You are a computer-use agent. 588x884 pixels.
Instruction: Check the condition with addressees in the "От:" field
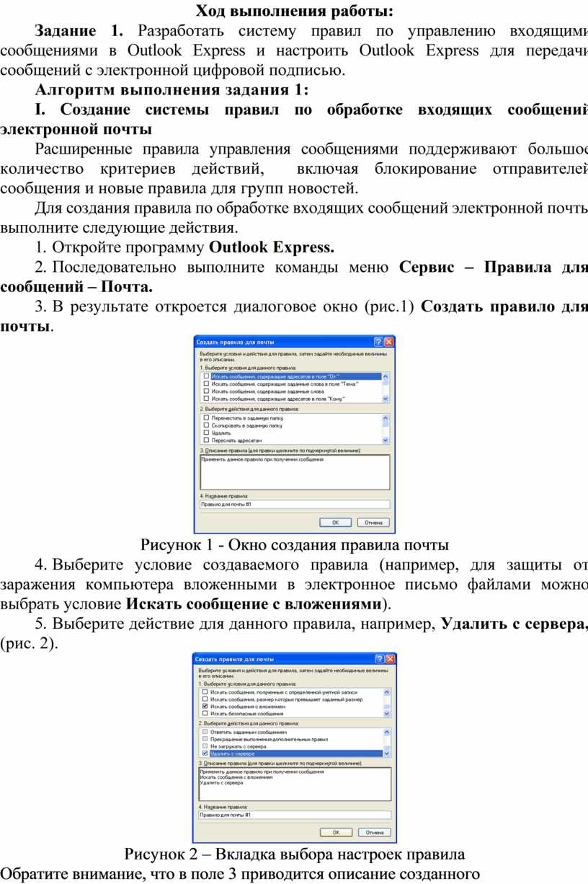pos(207,376)
